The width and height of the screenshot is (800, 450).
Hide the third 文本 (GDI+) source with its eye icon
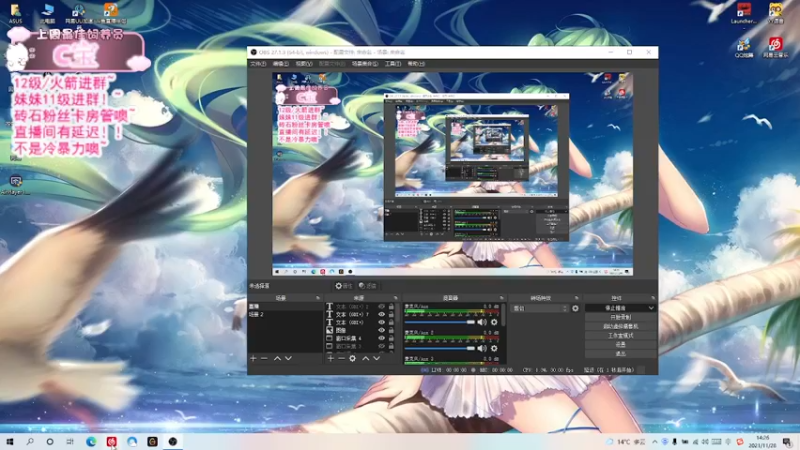[x=381, y=322]
